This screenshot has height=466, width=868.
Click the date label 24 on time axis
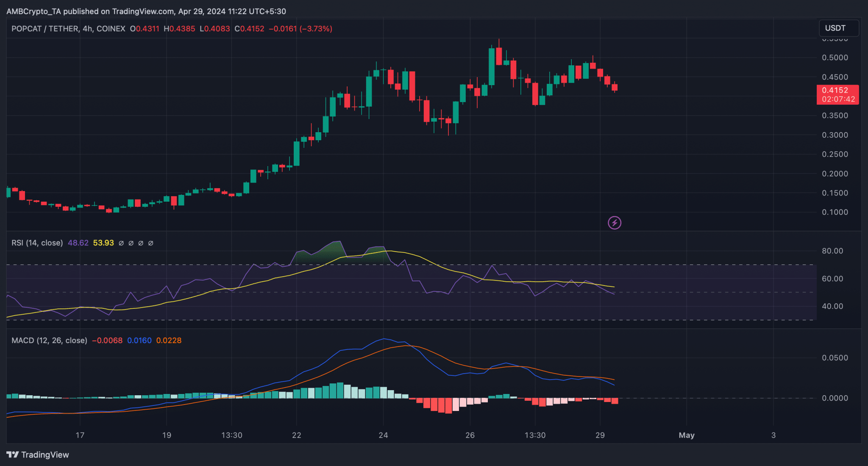[x=383, y=435]
